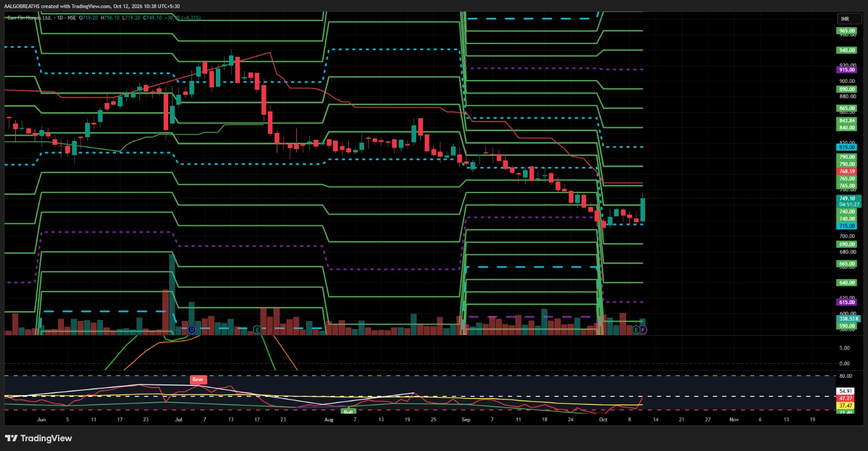Click the 54.91 RSI value label
This screenshot has height=451, width=868.
[846, 391]
